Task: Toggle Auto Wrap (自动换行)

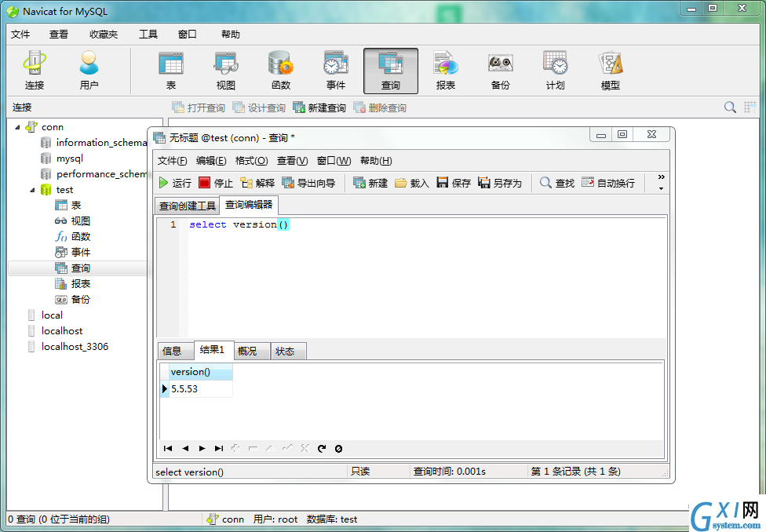Action: point(608,183)
